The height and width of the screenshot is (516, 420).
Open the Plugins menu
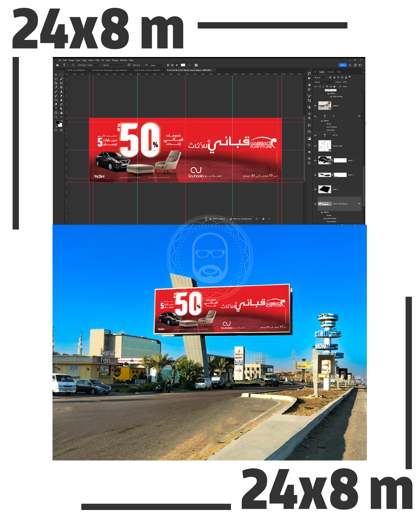click(x=115, y=60)
